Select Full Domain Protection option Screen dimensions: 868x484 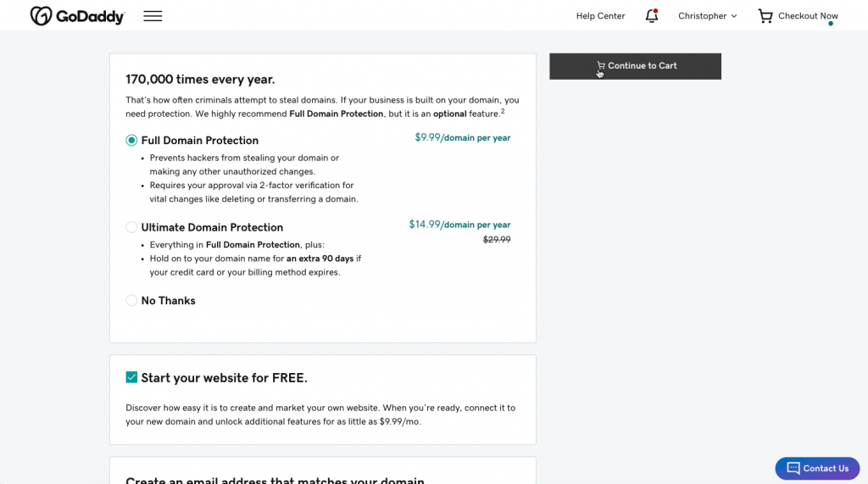click(x=131, y=140)
